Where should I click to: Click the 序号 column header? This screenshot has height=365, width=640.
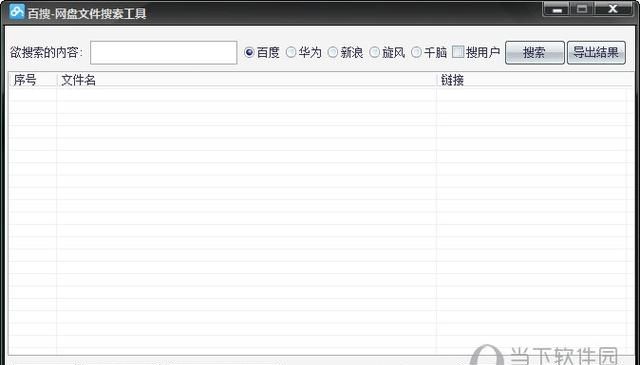pyautogui.click(x=33, y=80)
